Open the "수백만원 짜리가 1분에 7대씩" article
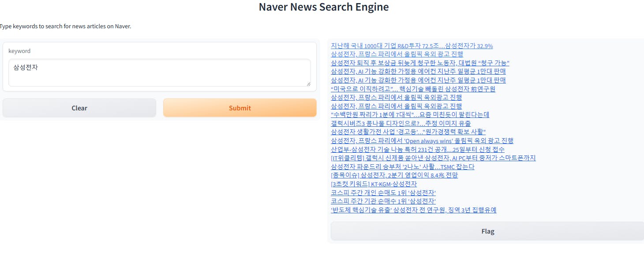644x253 pixels. click(x=410, y=115)
